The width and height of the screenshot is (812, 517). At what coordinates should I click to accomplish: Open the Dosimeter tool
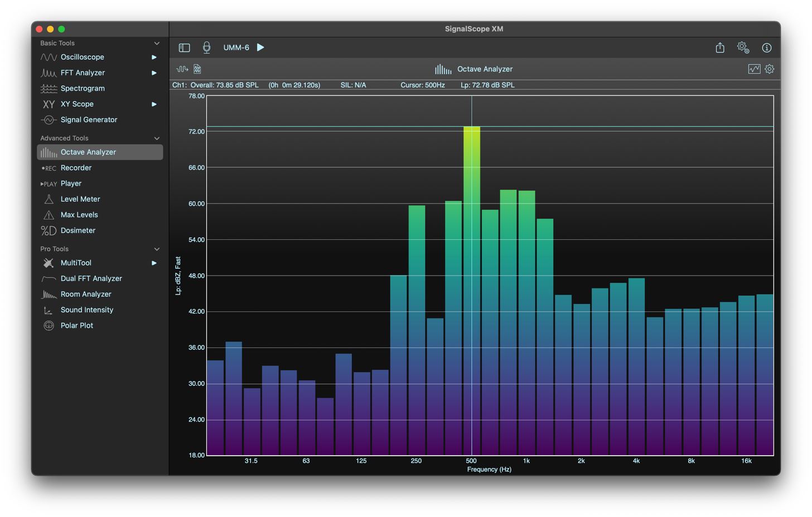click(x=78, y=230)
